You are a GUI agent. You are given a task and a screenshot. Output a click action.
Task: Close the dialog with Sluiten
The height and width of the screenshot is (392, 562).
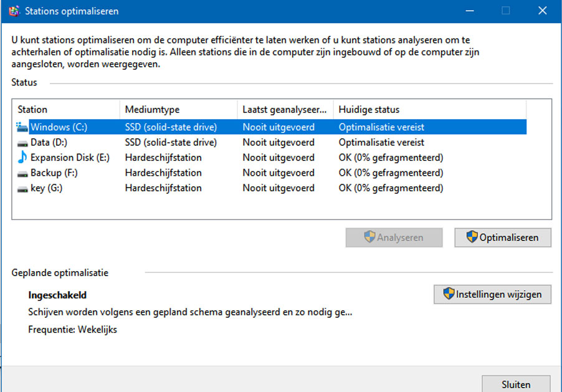pyautogui.click(x=516, y=384)
